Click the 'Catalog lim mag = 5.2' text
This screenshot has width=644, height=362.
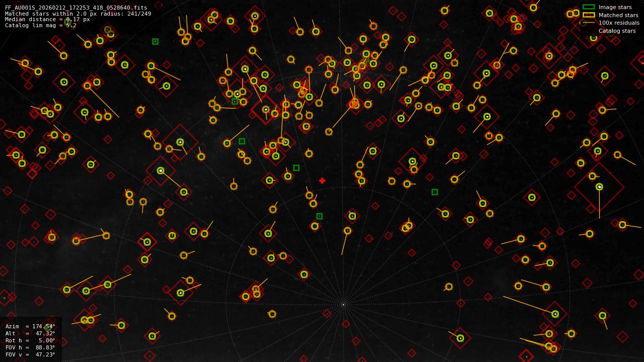pyautogui.click(x=41, y=25)
